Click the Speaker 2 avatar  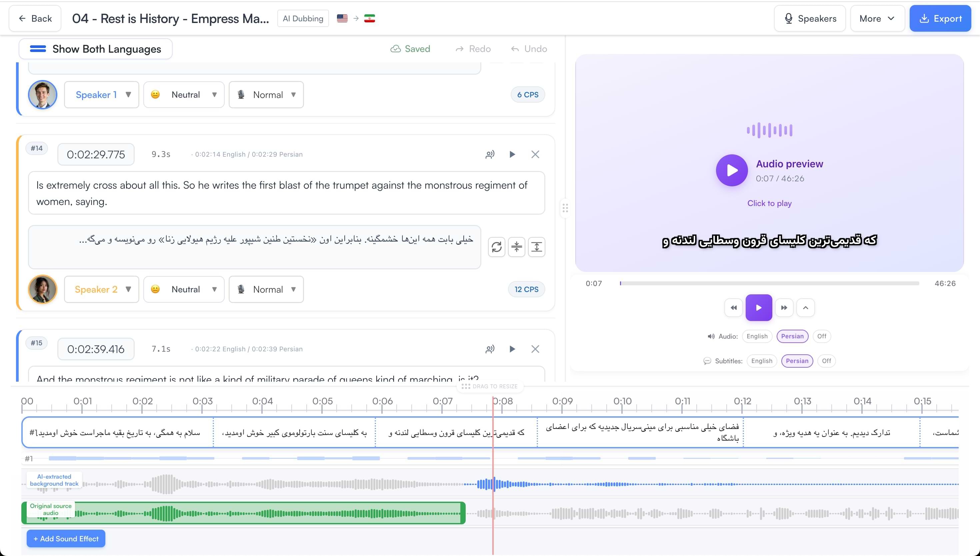43,289
